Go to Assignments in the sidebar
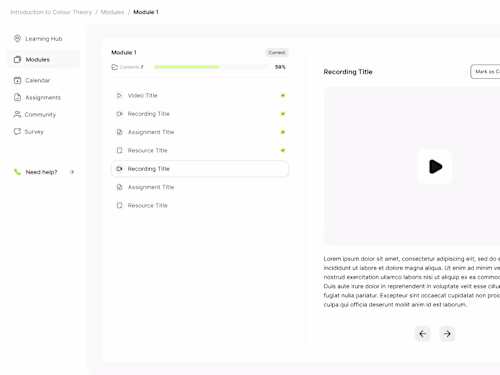 (x=37, y=97)
